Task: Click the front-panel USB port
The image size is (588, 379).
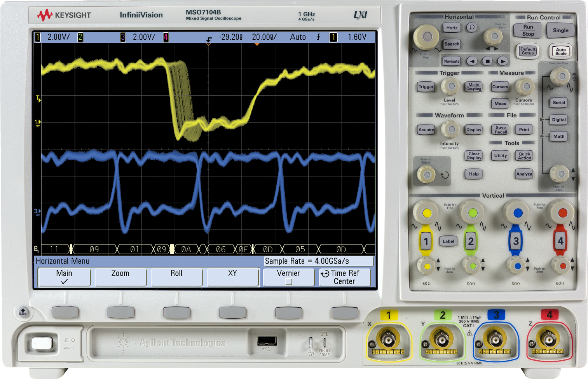Action: (267, 341)
